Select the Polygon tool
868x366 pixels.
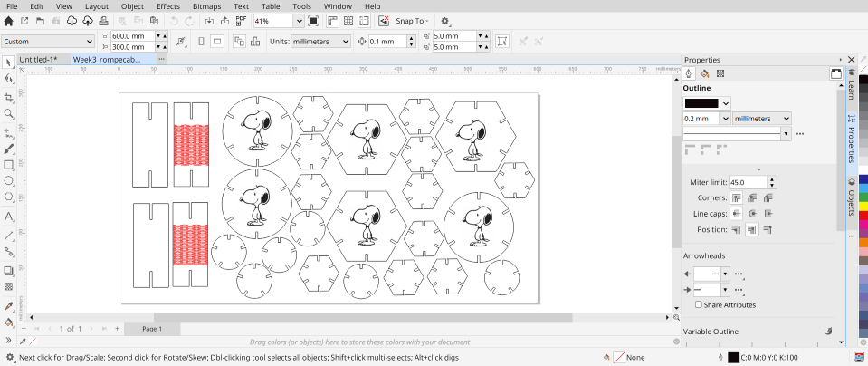(x=8, y=197)
